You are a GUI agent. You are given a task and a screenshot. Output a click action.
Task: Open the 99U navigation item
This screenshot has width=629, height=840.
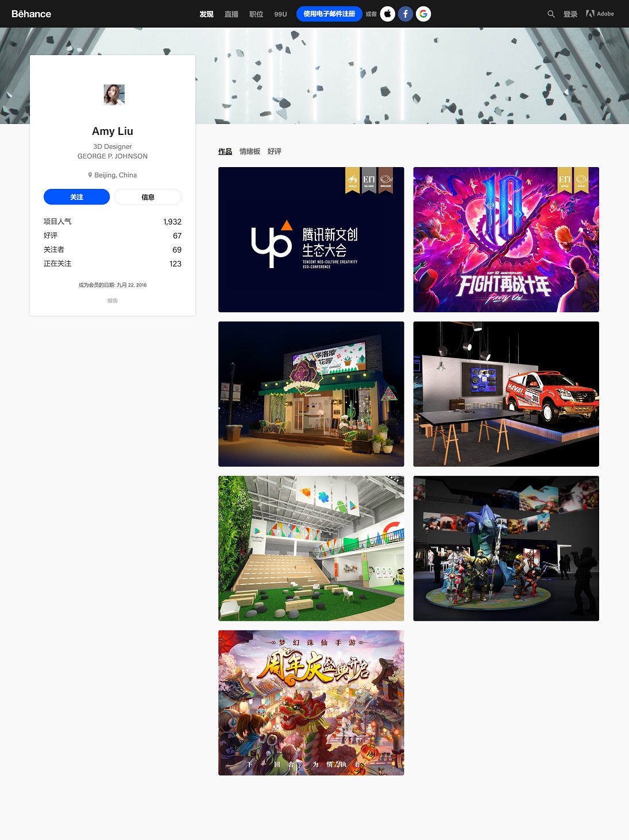click(280, 14)
